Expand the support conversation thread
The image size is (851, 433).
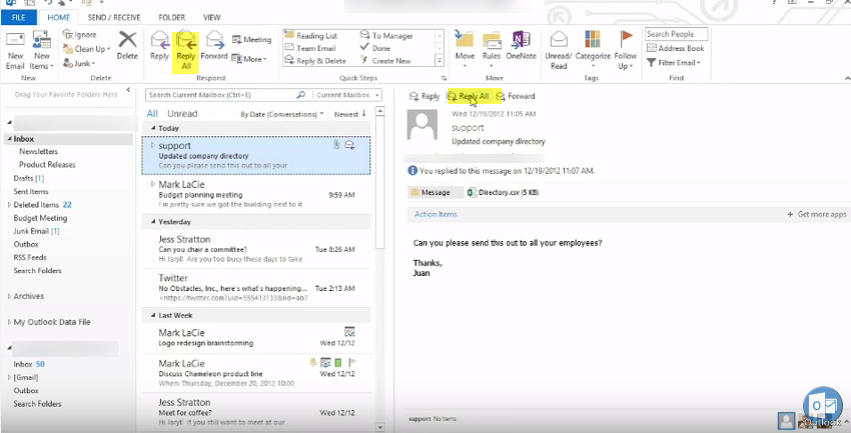(x=153, y=145)
